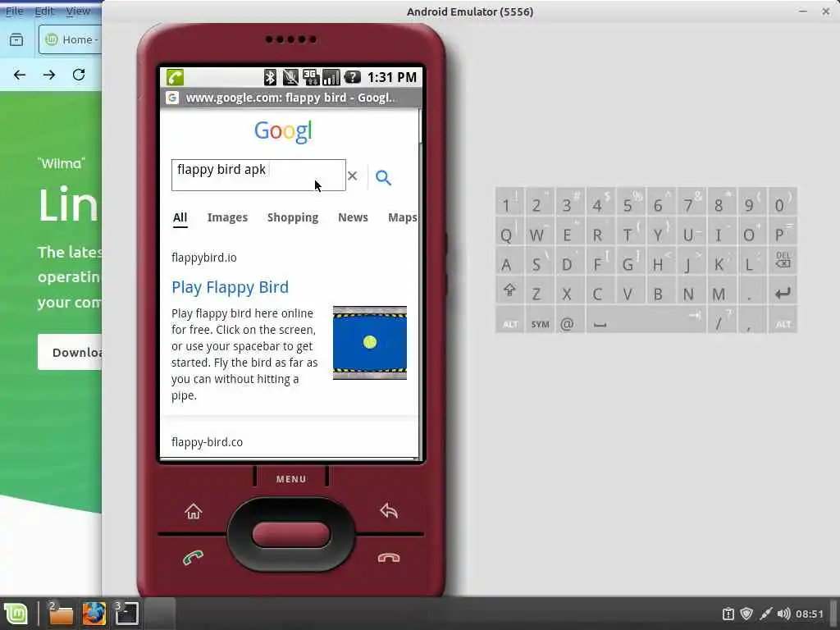
Task: Switch to the Maps tab
Action: click(x=402, y=217)
